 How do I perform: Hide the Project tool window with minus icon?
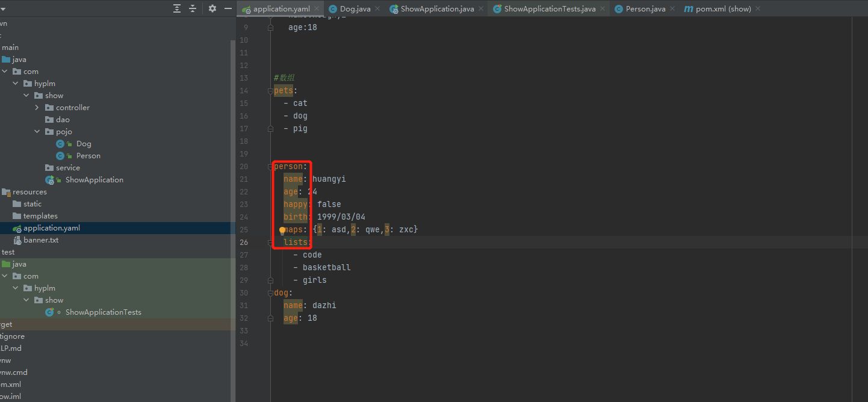click(x=227, y=8)
